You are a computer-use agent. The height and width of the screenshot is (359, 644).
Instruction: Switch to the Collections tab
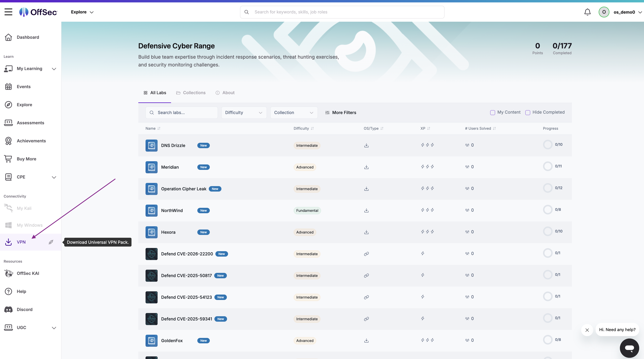[x=191, y=93]
